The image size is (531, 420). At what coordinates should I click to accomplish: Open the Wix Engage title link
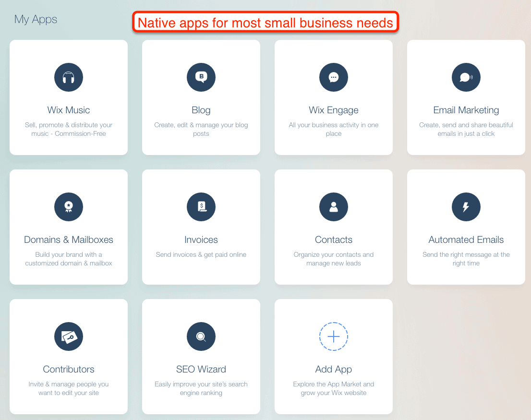[334, 110]
